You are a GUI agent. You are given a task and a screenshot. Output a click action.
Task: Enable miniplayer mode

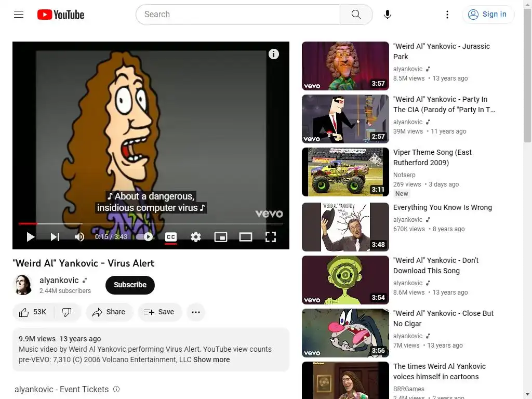[x=220, y=237]
